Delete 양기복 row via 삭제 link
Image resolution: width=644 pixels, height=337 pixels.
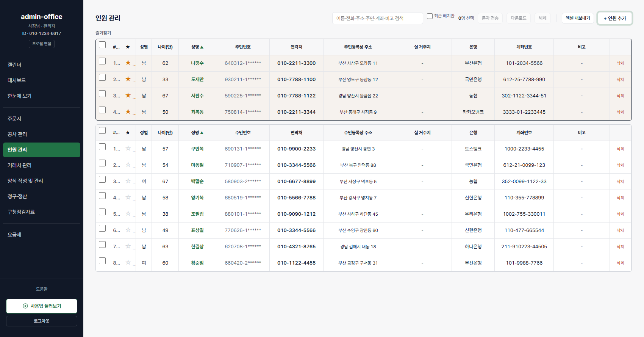click(x=621, y=197)
